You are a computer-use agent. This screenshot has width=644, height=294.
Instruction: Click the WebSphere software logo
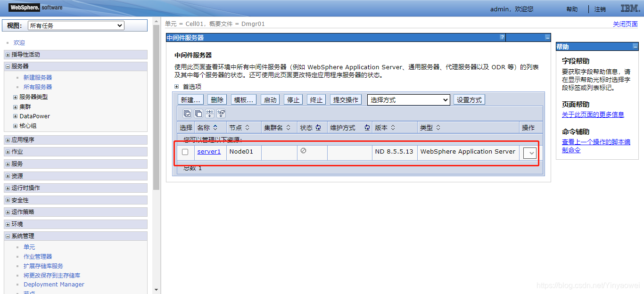point(35,8)
